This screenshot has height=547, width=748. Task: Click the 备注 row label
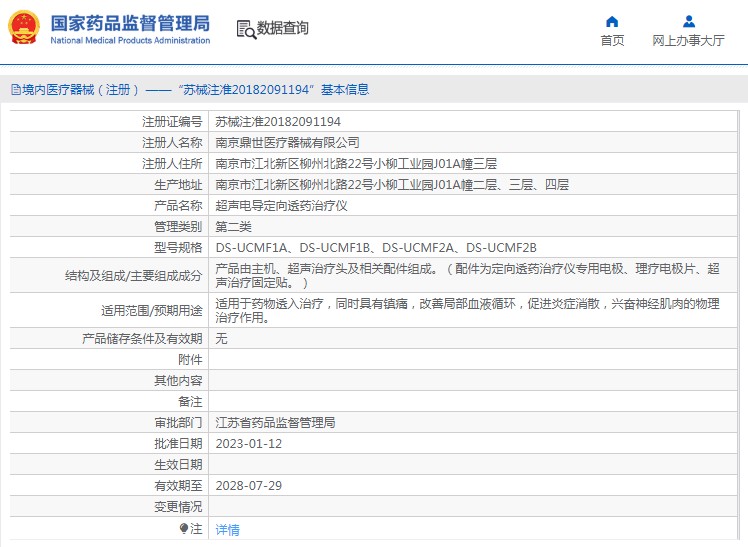pos(190,402)
